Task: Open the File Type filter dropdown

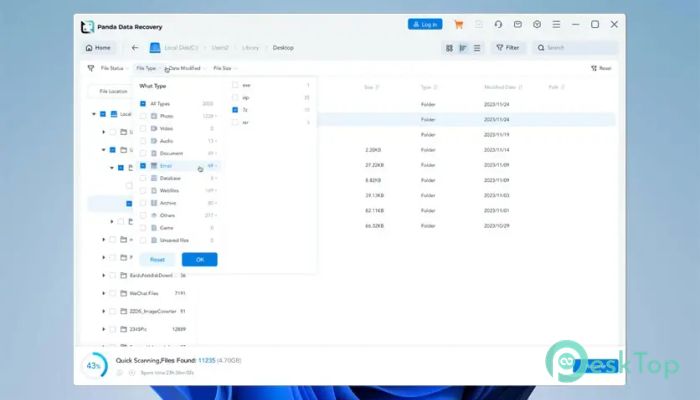Action: [148, 68]
